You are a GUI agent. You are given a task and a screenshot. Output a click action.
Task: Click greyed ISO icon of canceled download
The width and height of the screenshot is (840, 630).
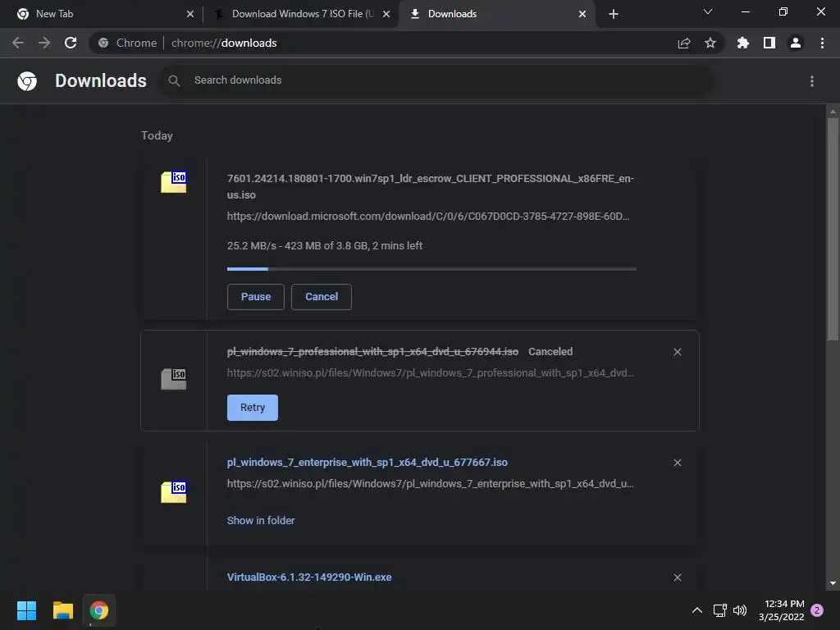(174, 379)
